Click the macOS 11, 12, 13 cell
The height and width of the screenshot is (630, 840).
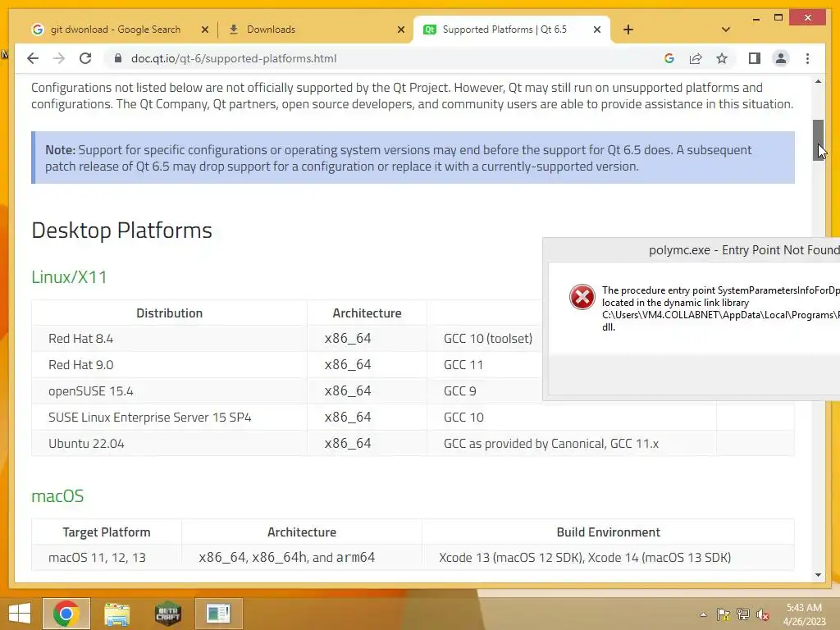tap(107, 558)
